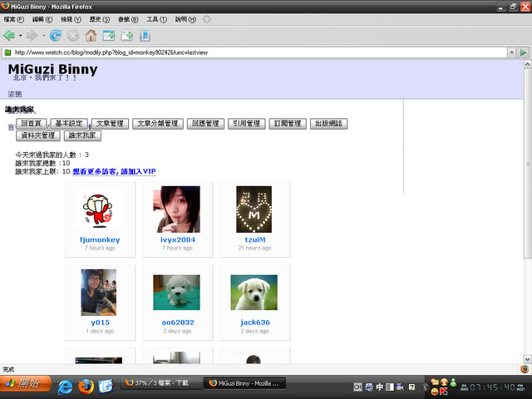Open the Back button history dropdown arrow
The width and height of the screenshot is (532, 399).
click(x=20, y=35)
